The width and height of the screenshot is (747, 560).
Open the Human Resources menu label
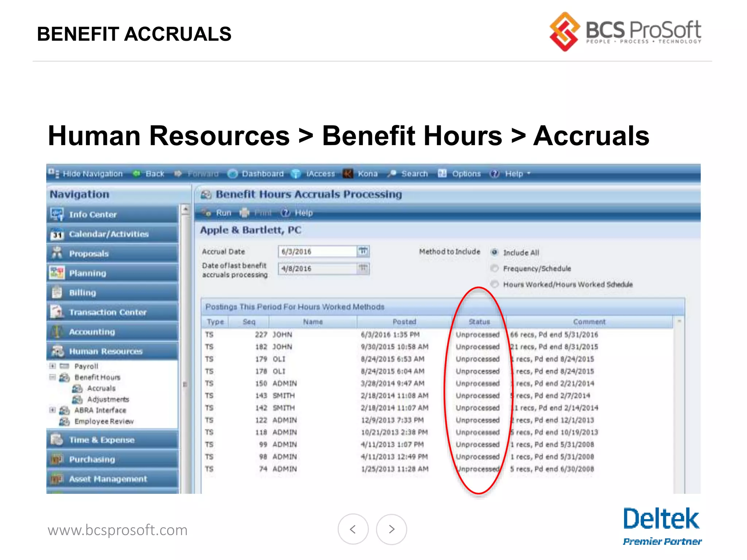tap(106, 351)
